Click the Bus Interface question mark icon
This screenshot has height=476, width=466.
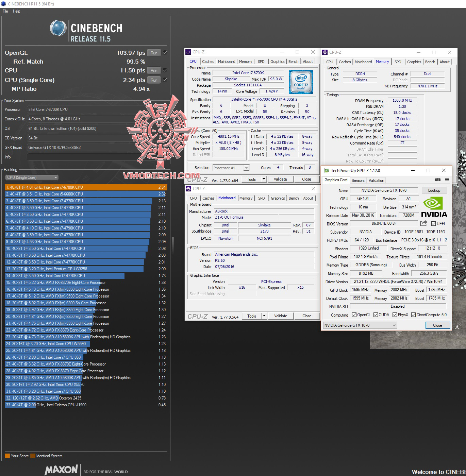446,240
